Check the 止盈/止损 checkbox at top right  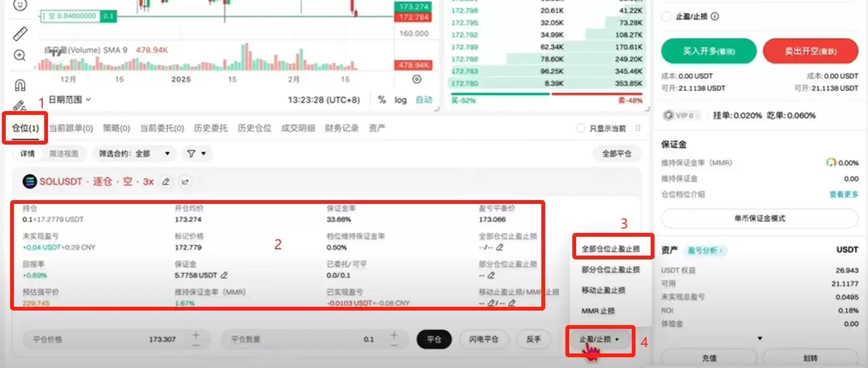click(x=666, y=17)
